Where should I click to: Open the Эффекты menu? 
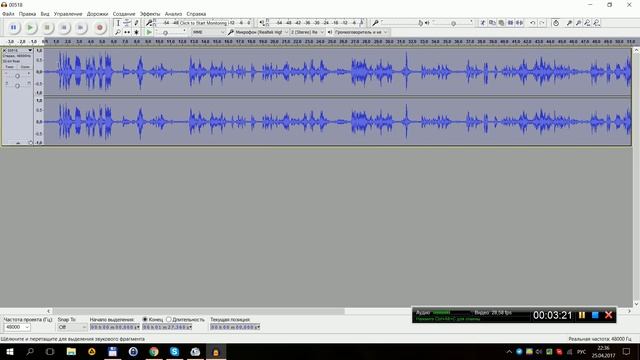(x=150, y=14)
